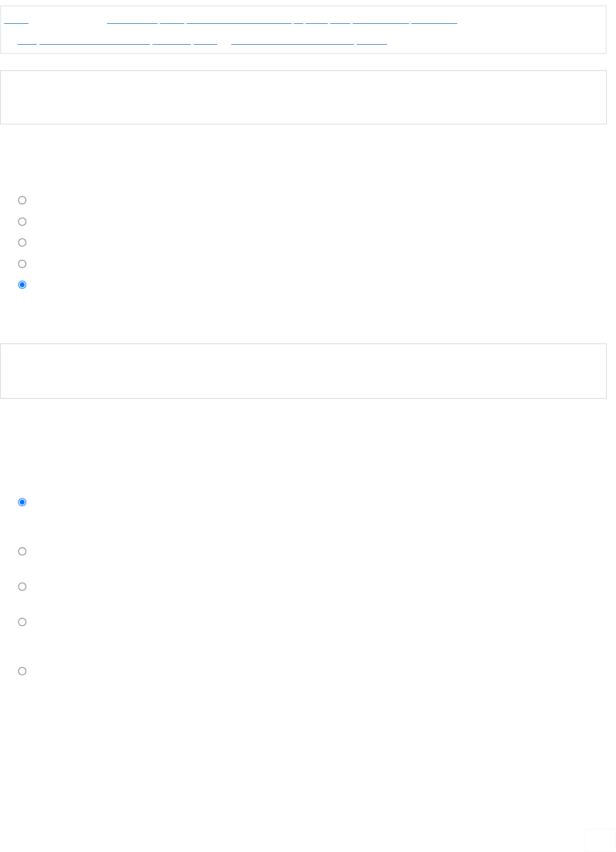This screenshot has height=852, width=616.
Task: Choose the third radio option in upper group
Action: pos(22,242)
